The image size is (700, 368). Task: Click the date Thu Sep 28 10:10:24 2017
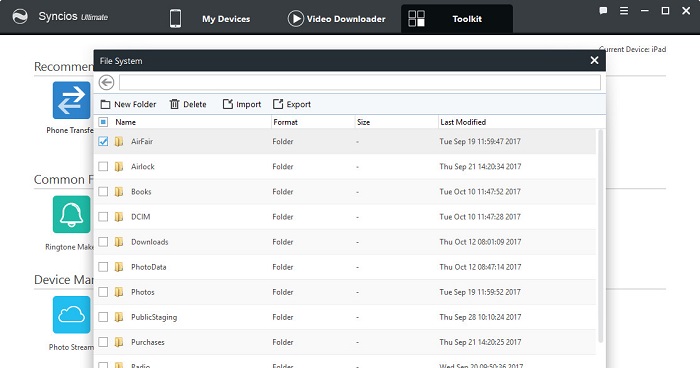pyautogui.click(x=480, y=317)
